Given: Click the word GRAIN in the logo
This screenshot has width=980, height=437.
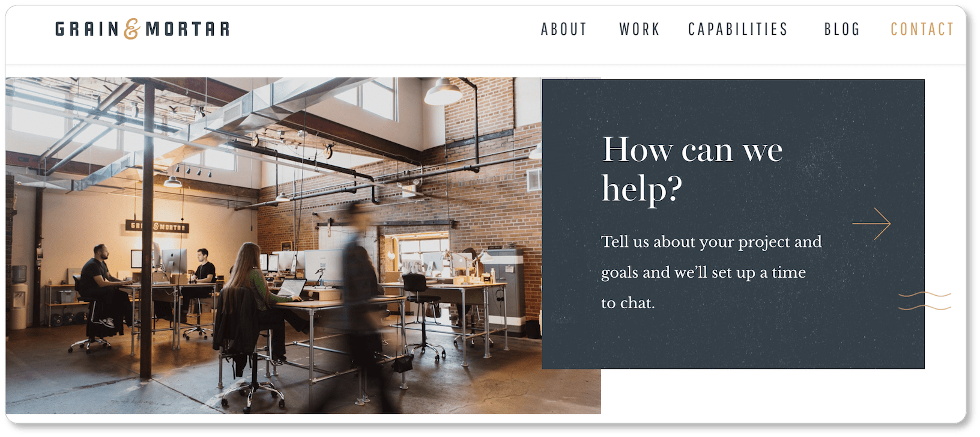Looking at the screenshot, I should pos(87,29).
